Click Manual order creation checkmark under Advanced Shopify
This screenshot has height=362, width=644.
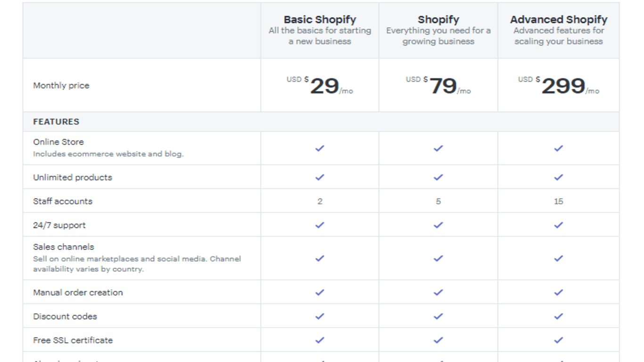tap(558, 292)
